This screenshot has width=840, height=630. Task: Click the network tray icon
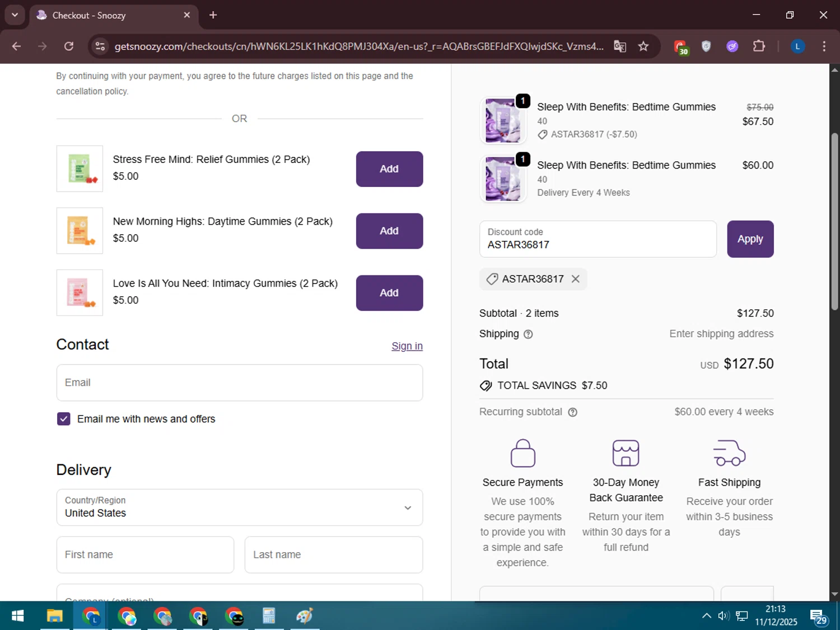[x=742, y=616]
